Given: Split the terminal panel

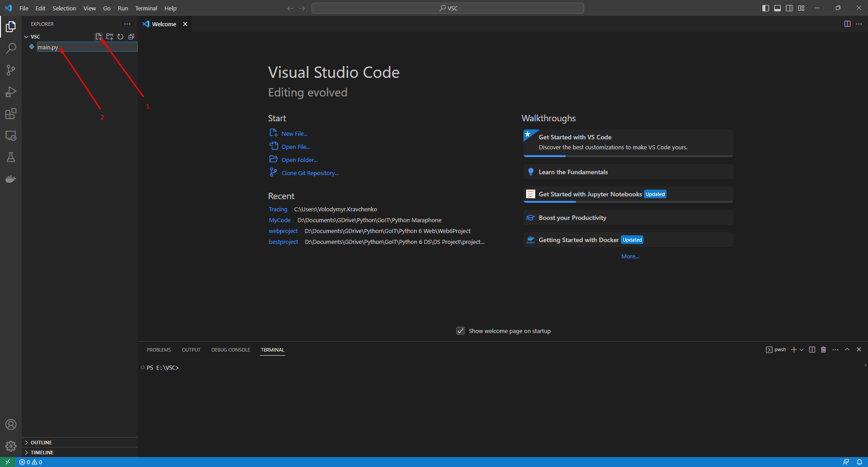Looking at the screenshot, I should pos(812,350).
